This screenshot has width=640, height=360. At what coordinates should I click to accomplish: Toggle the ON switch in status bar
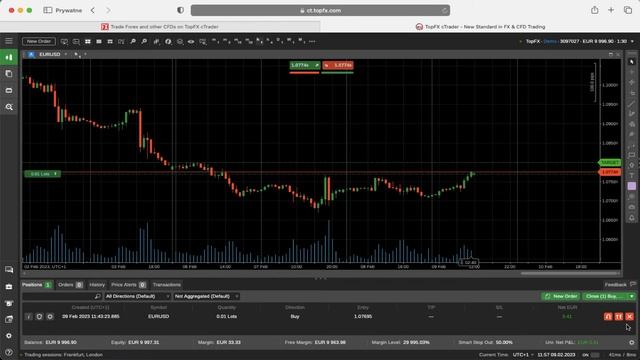pyautogui.click(x=596, y=355)
